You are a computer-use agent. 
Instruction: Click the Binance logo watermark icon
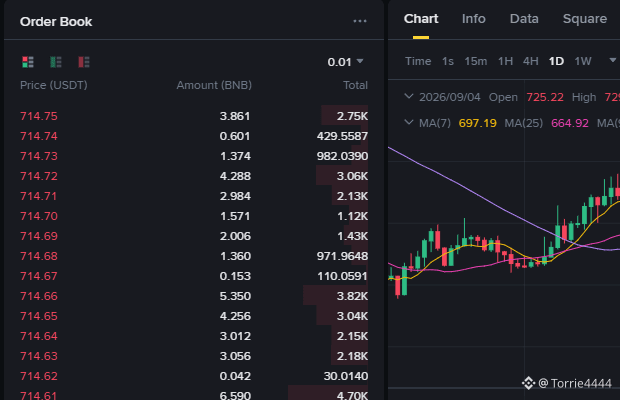pyautogui.click(x=528, y=383)
